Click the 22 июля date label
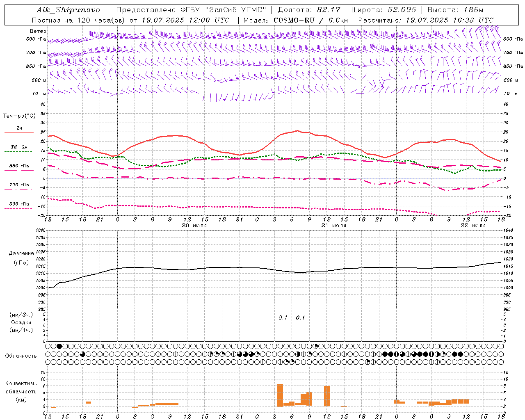 point(473,226)
